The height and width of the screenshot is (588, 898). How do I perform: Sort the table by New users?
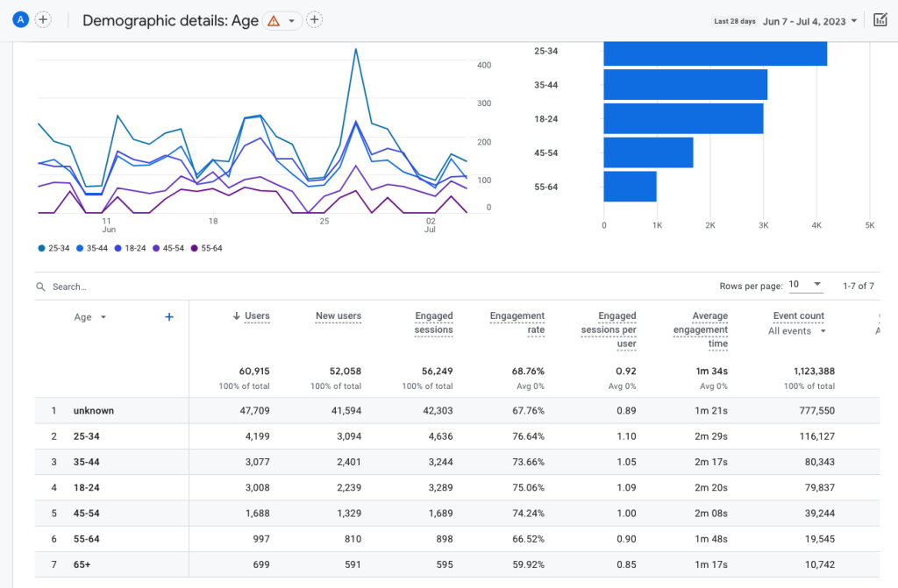click(338, 315)
